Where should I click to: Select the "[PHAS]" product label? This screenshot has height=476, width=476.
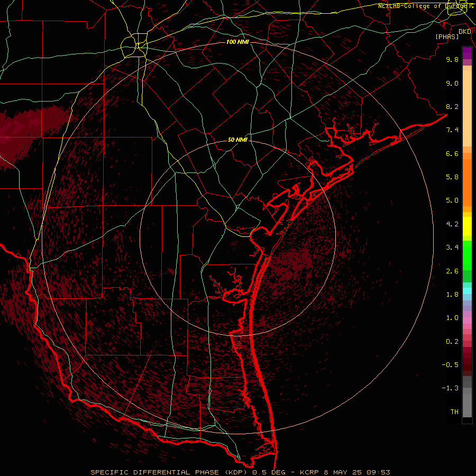[x=447, y=37]
